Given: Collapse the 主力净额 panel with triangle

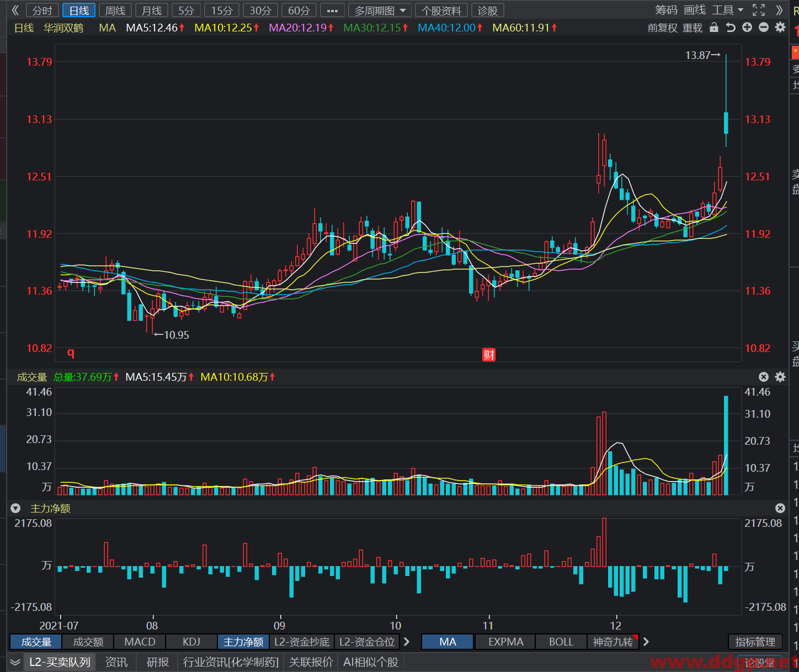Looking at the screenshot, I should tap(15, 508).
